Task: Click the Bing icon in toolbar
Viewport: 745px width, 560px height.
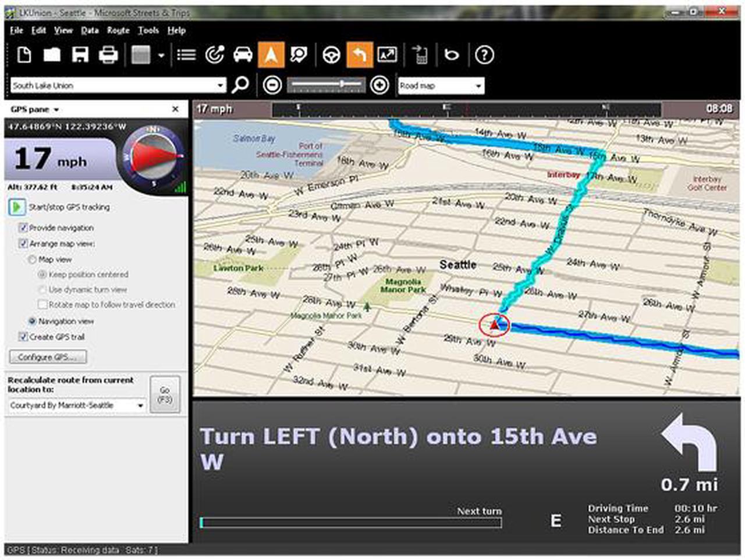Action: [x=452, y=55]
